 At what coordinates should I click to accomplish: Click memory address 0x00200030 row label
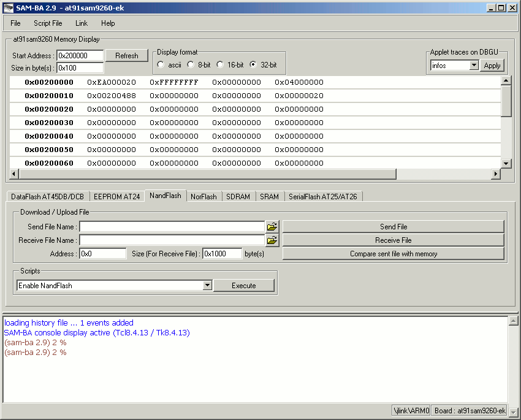49,123
